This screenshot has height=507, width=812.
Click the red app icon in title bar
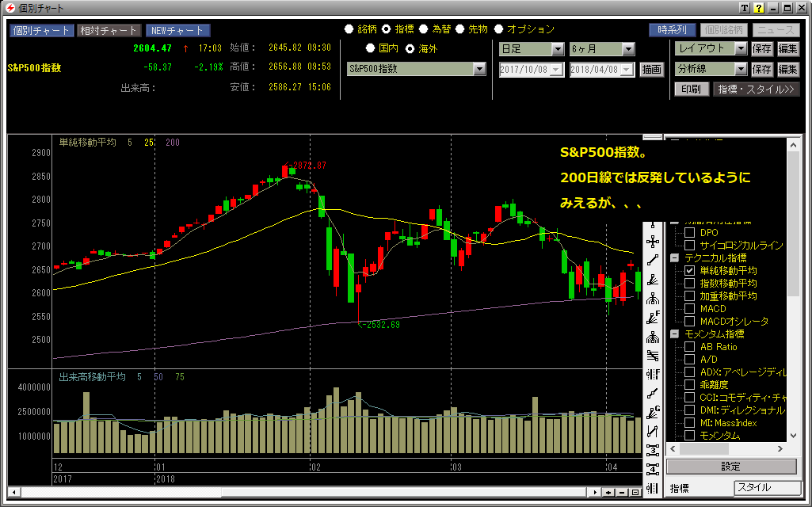[x=10, y=8]
